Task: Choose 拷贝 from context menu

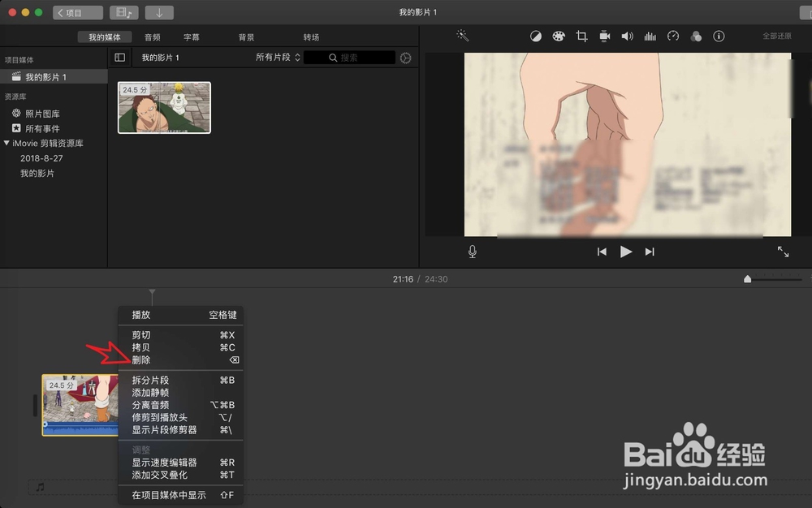Action: pos(180,347)
